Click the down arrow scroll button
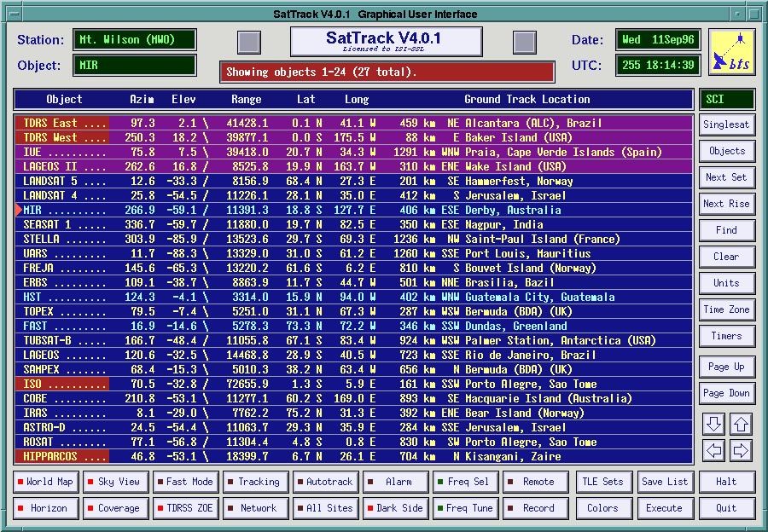Image resolution: width=768 pixels, height=532 pixels. (x=714, y=424)
